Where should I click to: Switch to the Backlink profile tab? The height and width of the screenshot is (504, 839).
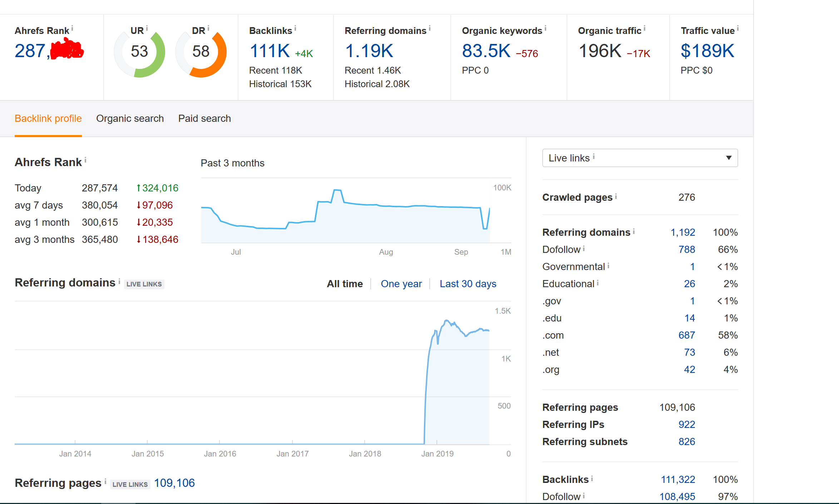pos(48,119)
